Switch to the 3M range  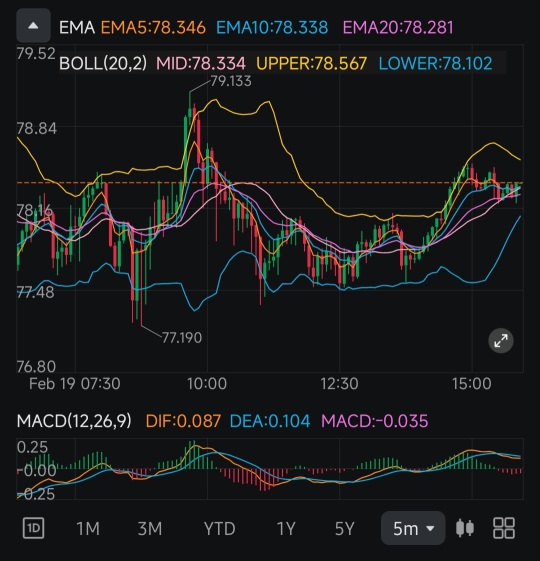[150, 528]
